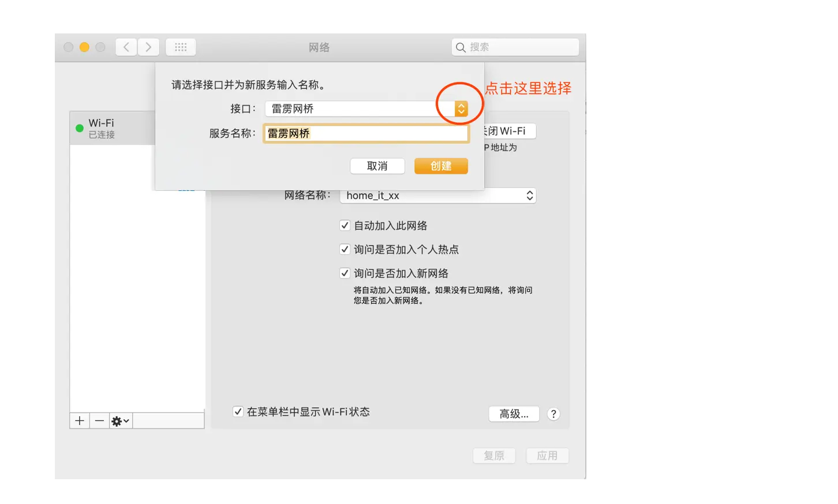Toggle 询问是否加入个人热点 checkbox

pyautogui.click(x=345, y=249)
